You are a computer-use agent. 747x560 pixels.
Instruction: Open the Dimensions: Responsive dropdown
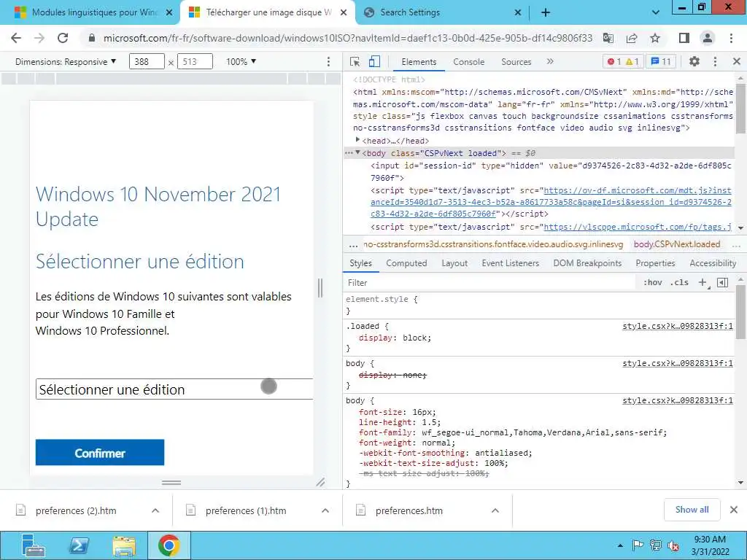coord(65,61)
